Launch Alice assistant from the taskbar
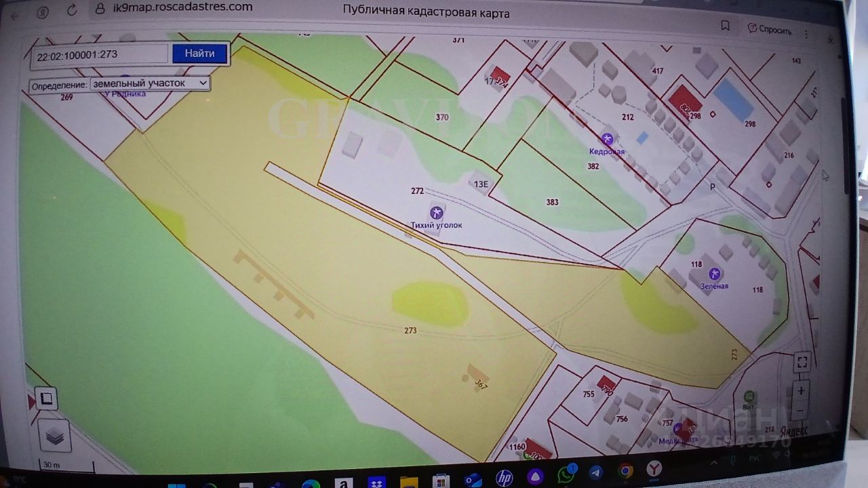 click(535, 476)
